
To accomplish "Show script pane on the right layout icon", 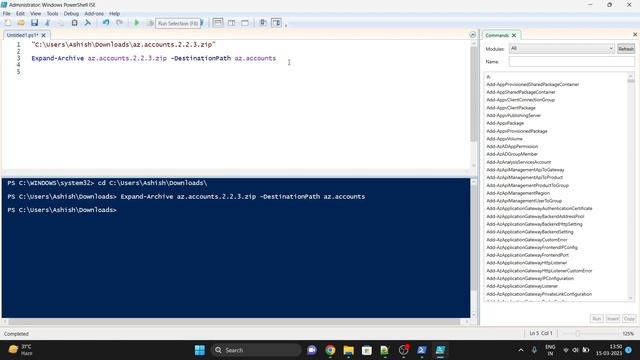I will (231, 23).
